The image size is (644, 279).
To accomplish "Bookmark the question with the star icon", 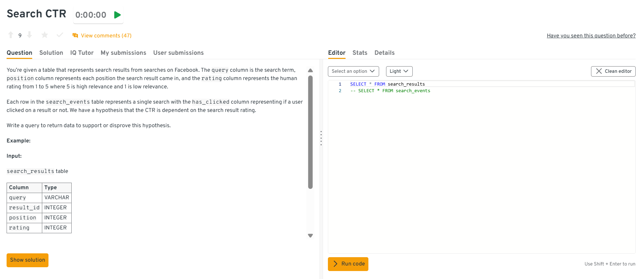I will (45, 35).
